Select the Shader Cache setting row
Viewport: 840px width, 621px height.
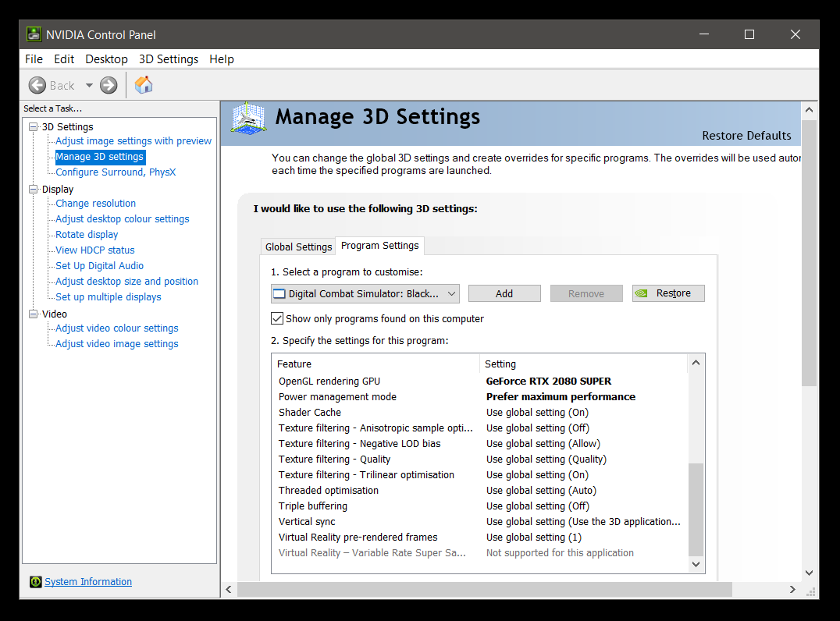(480, 412)
